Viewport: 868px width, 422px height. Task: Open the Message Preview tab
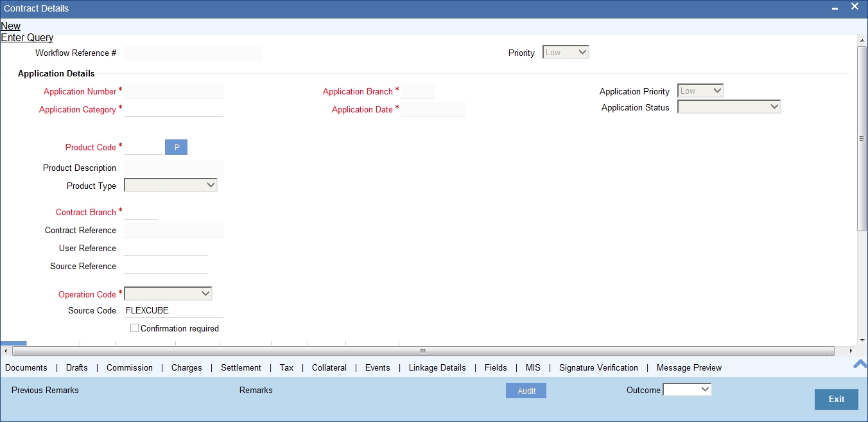point(689,368)
